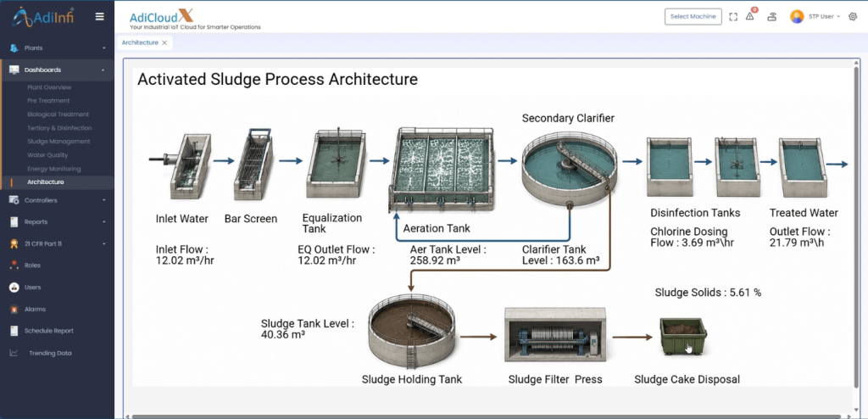Open the Roles link

(33, 265)
